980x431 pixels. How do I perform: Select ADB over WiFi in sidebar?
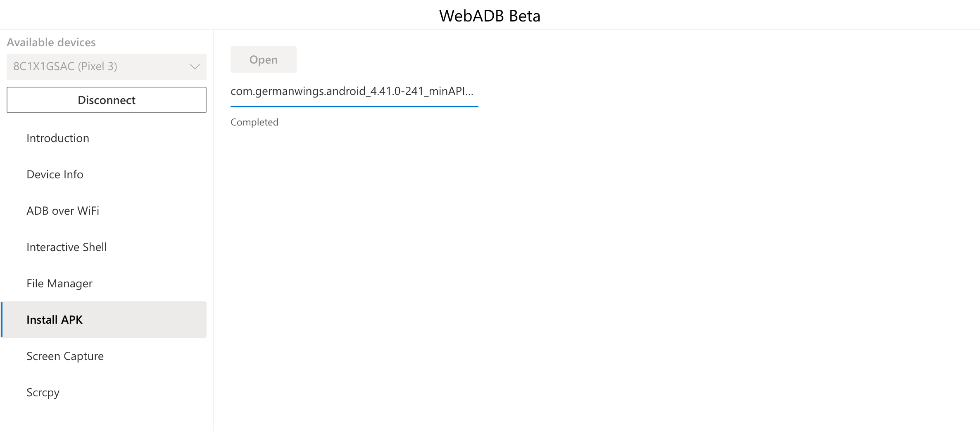[x=63, y=211]
